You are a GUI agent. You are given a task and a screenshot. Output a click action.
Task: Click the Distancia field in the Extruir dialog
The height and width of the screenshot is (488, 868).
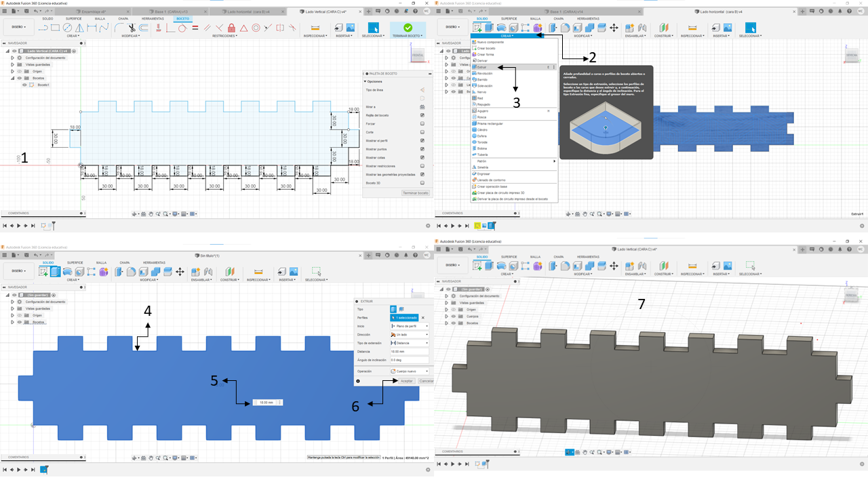click(410, 352)
